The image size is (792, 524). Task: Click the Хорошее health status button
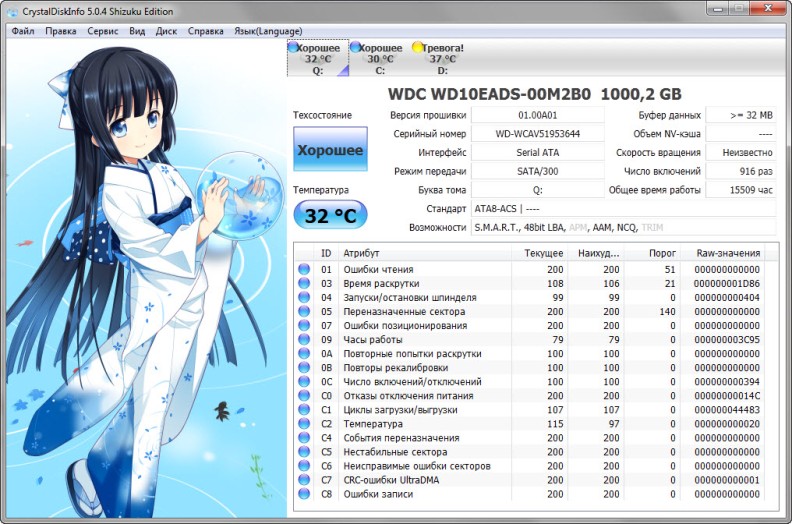[330, 150]
